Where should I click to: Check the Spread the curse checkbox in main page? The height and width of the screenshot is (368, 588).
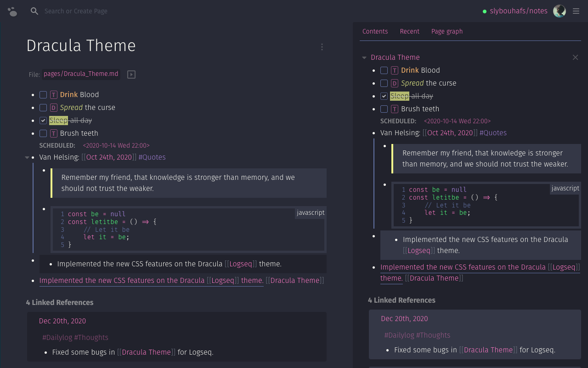[x=43, y=108]
